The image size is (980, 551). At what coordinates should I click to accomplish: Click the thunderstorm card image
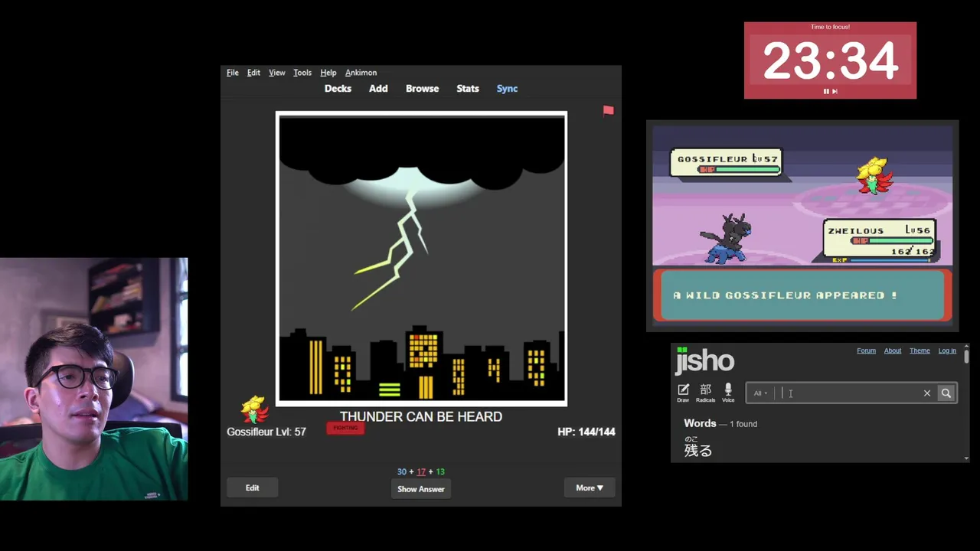coord(421,259)
